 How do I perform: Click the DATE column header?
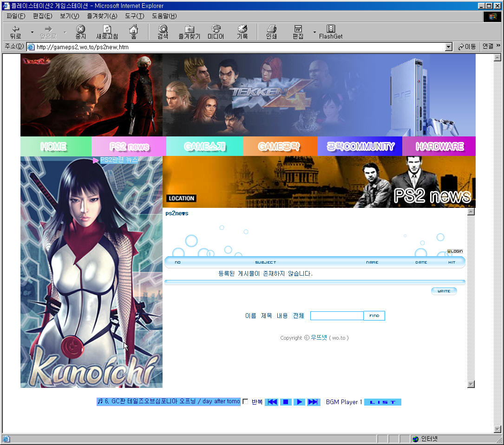tap(421, 262)
